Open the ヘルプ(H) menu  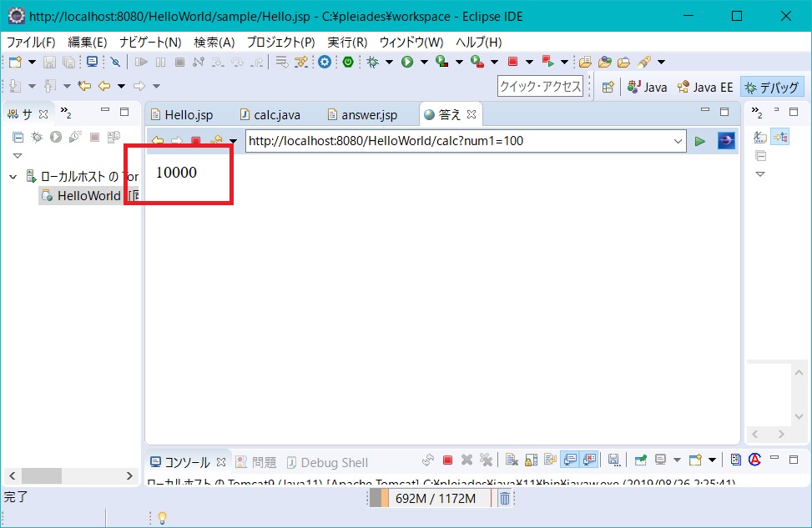pyautogui.click(x=478, y=42)
